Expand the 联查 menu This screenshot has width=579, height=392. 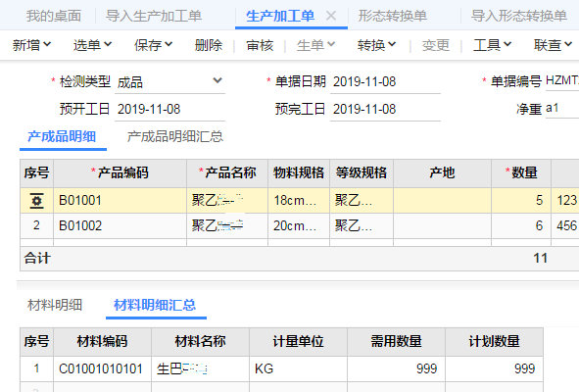(x=553, y=45)
